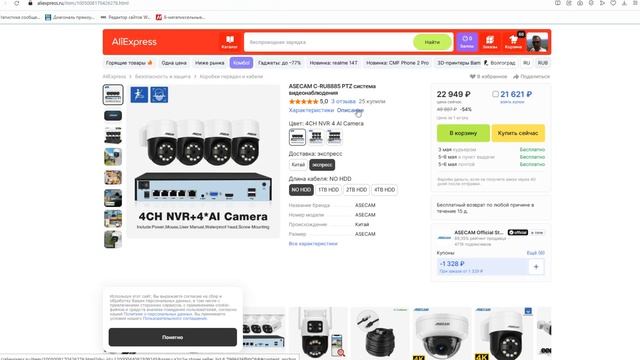Open the black cable recommended product

(380, 333)
